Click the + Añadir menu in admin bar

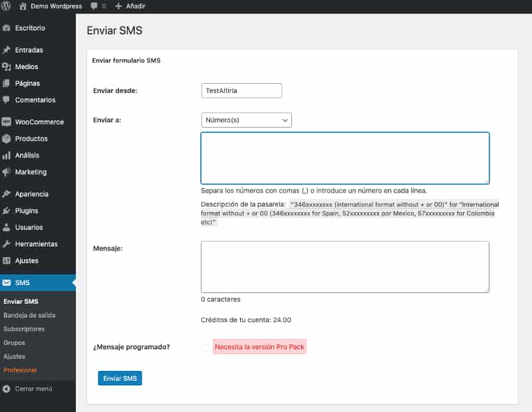[x=130, y=6]
